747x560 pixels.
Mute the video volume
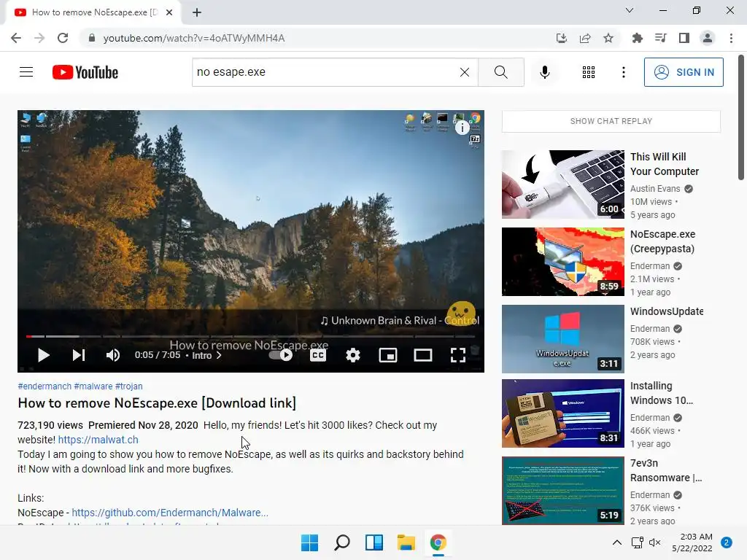pos(113,355)
